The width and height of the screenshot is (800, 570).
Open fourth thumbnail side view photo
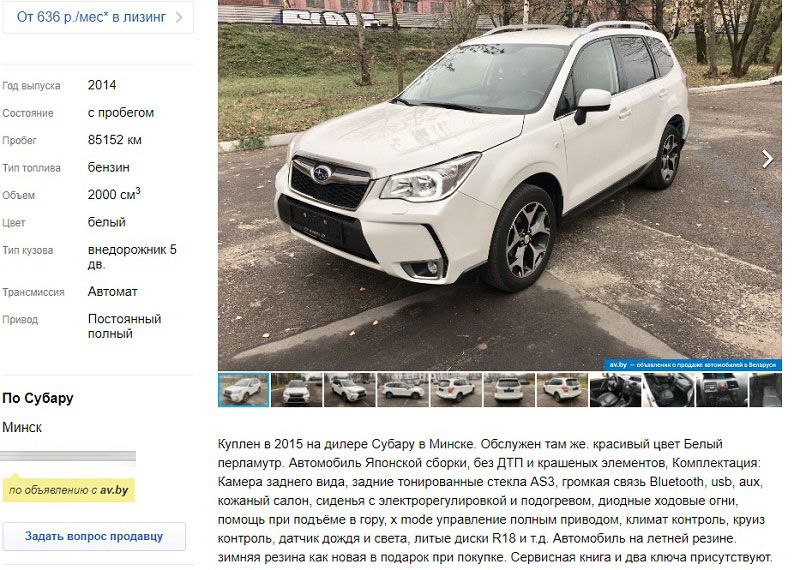(x=403, y=390)
